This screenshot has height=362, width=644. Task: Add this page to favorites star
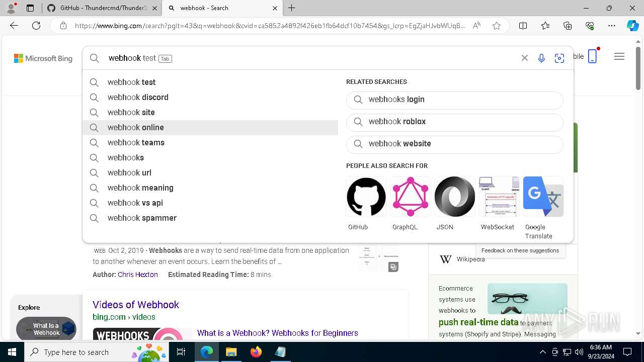(497, 26)
